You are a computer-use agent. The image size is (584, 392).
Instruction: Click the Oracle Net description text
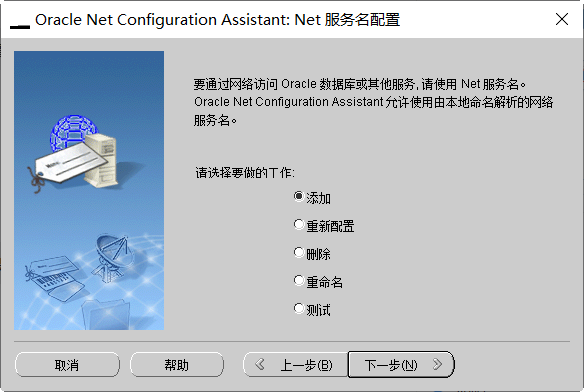[374, 102]
